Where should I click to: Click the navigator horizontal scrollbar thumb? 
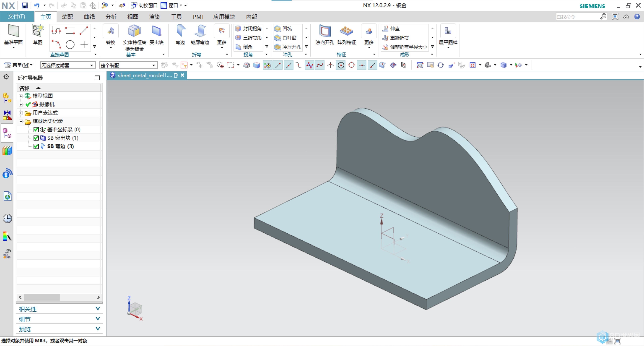42,297
